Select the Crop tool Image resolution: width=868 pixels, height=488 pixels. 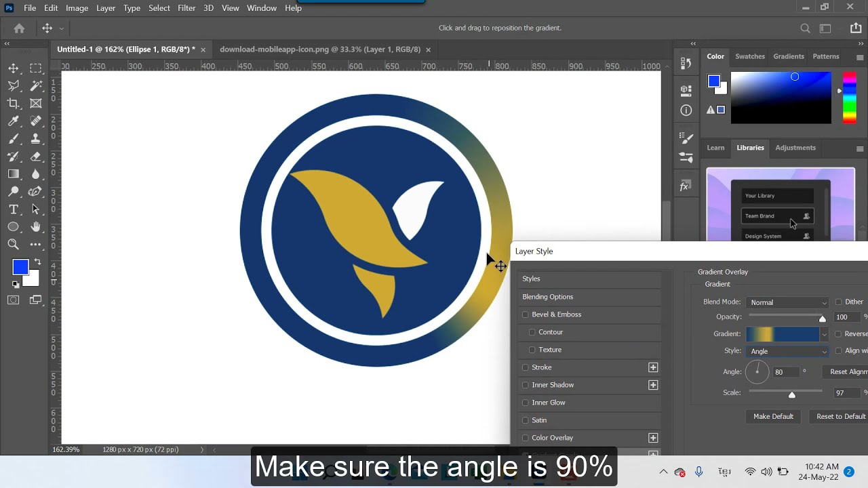click(14, 104)
